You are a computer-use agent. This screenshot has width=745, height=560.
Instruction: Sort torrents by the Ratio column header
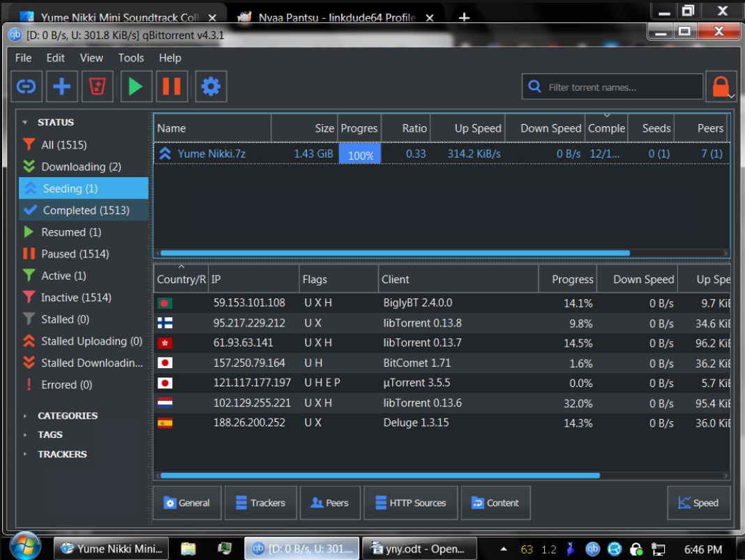click(406, 128)
